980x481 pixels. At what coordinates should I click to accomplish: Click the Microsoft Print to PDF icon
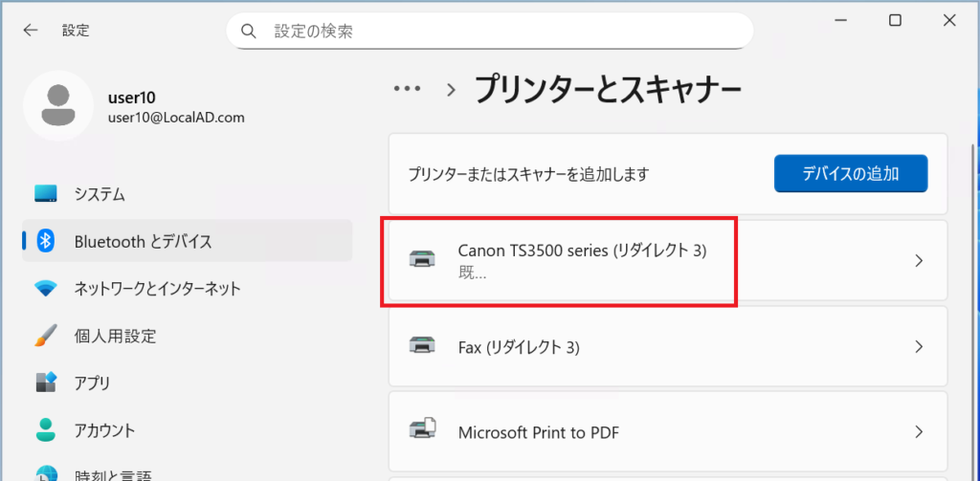[x=421, y=432]
